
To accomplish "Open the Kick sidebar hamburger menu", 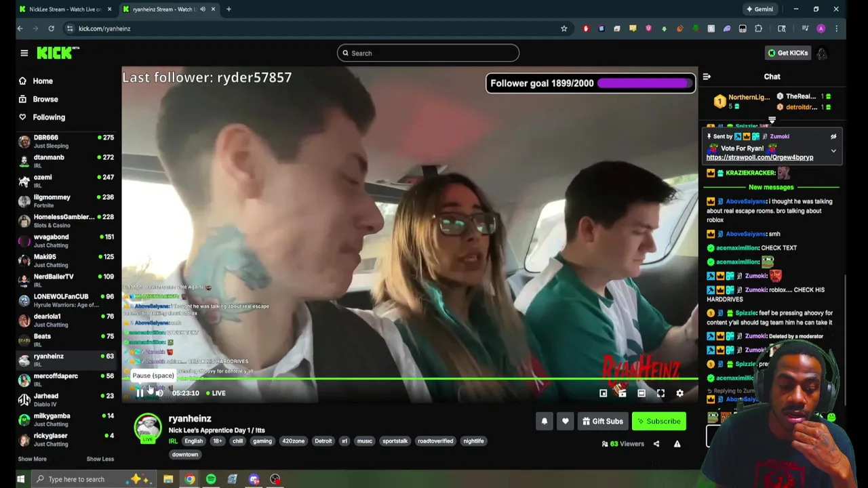I will [x=24, y=53].
